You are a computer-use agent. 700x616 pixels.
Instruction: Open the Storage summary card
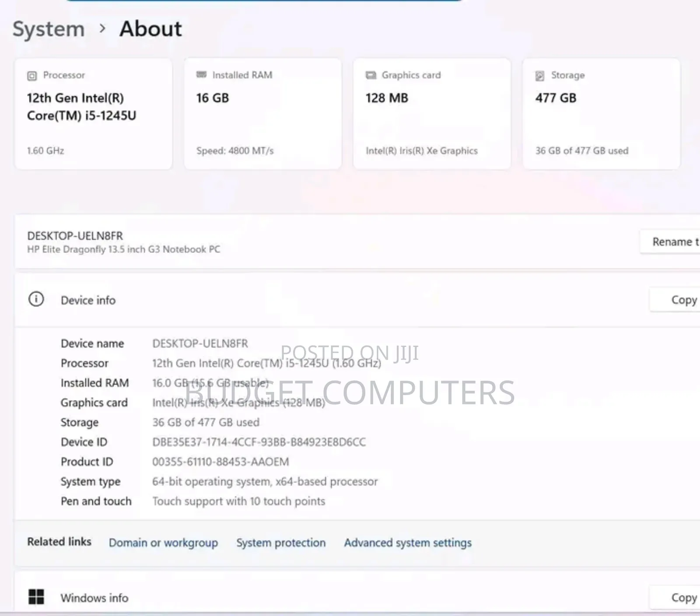602,114
